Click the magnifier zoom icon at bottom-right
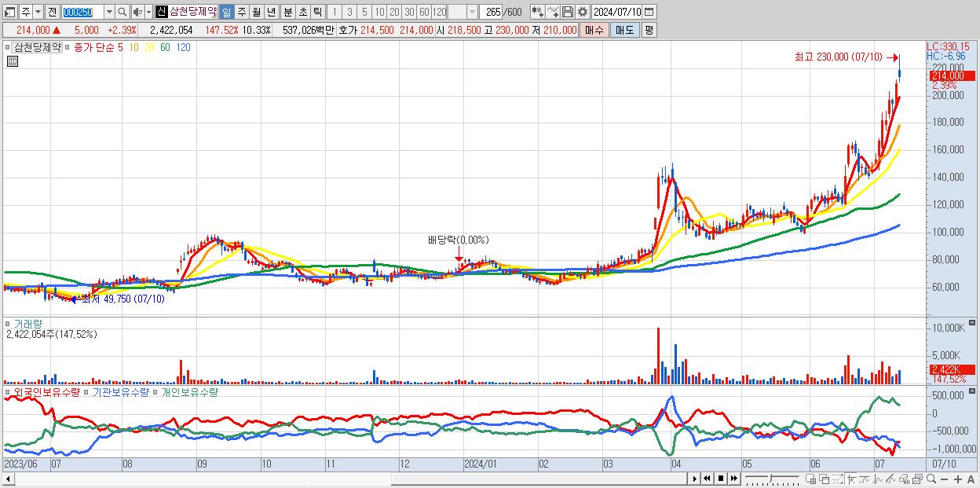 coord(931,479)
